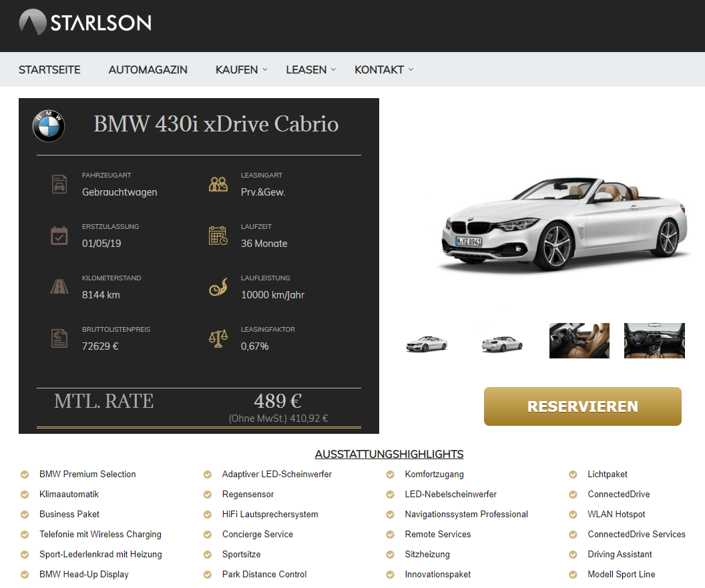This screenshot has height=588, width=705.
Task: Select the rear-view white cabrio thumbnail
Action: (502, 344)
